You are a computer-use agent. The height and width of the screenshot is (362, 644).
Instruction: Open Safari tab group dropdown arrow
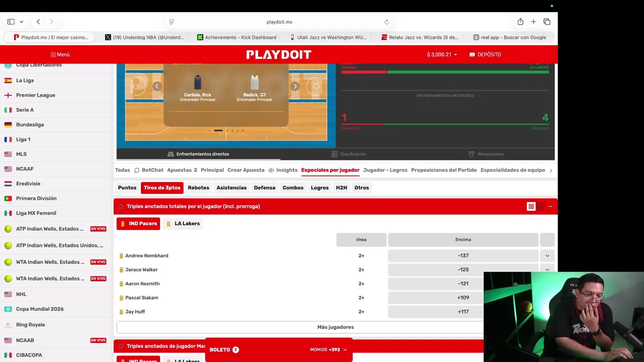22,22
